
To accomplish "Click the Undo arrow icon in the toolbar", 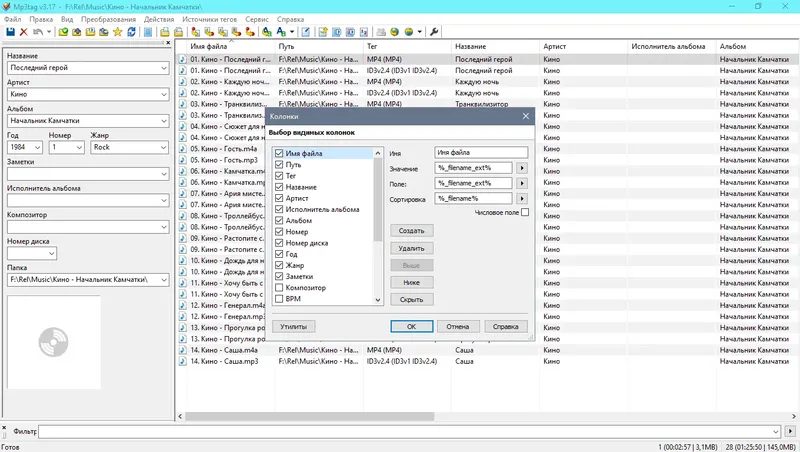I will pyautogui.click(x=38, y=32).
